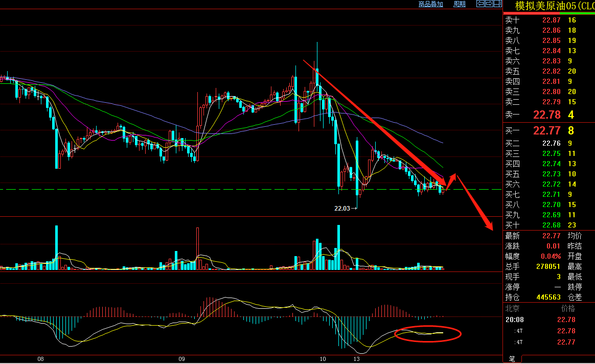Click the 买二 price 22.76
The width and height of the screenshot is (595, 364).
click(552, 144)
